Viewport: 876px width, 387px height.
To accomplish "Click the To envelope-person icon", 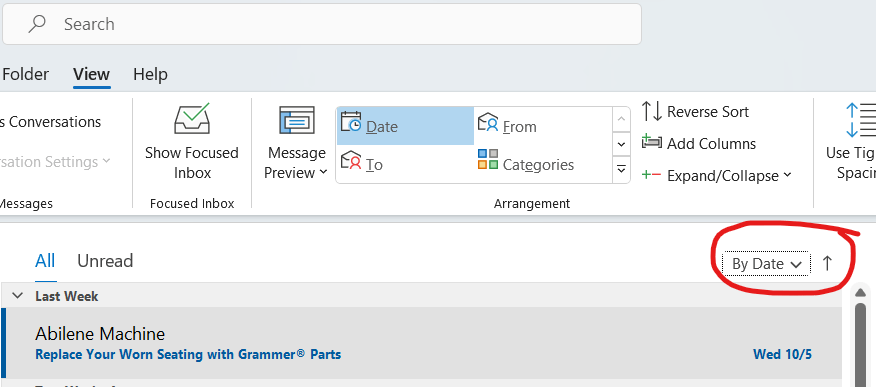I will click(x=351, y=160).
